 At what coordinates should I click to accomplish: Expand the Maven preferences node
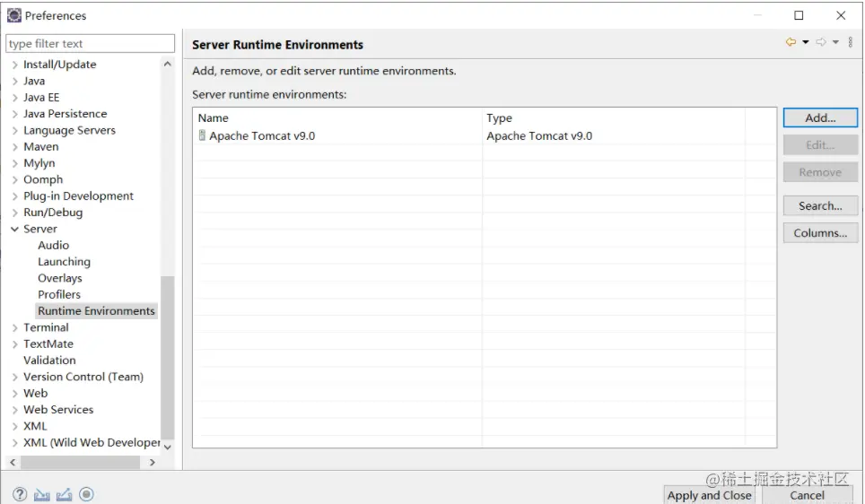tap(15, 147)
